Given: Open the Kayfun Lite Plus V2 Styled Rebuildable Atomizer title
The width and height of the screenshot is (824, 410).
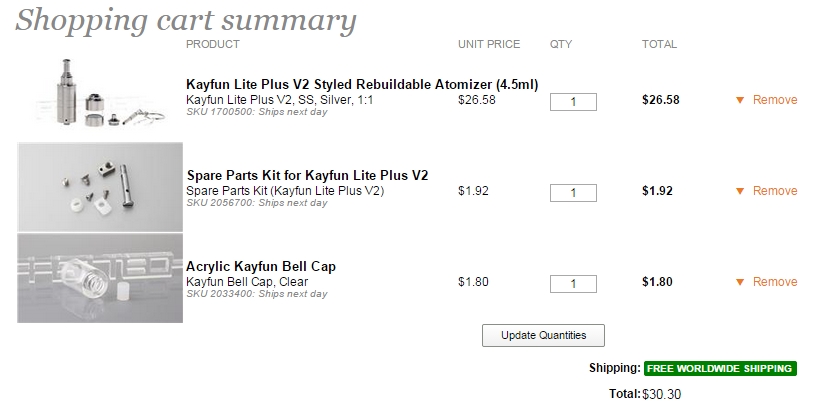Looking at the screenshot, I should [x=362, y=85].
